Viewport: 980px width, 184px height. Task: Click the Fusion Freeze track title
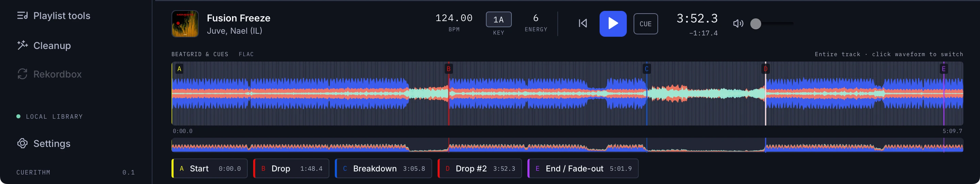tap(239, 18)
